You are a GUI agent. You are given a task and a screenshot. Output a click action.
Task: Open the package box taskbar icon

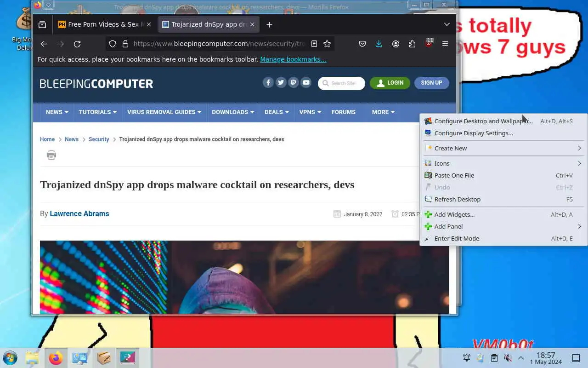coord(103,358)
